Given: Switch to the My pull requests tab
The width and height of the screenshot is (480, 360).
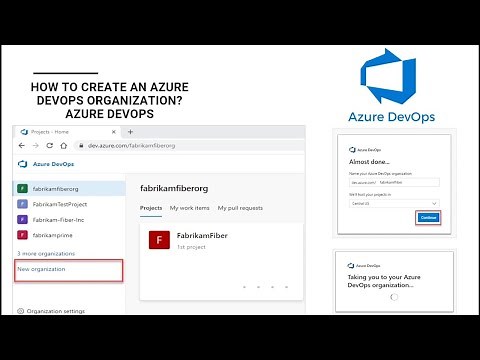Looking at the screenshot, I should click(x=240, y=208).
